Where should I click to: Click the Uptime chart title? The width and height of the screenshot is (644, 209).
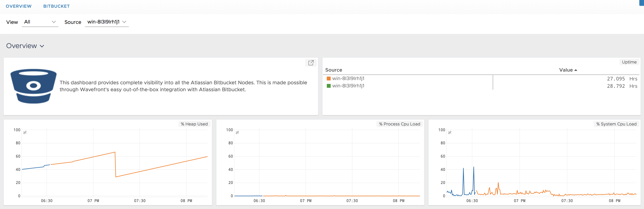629,62
